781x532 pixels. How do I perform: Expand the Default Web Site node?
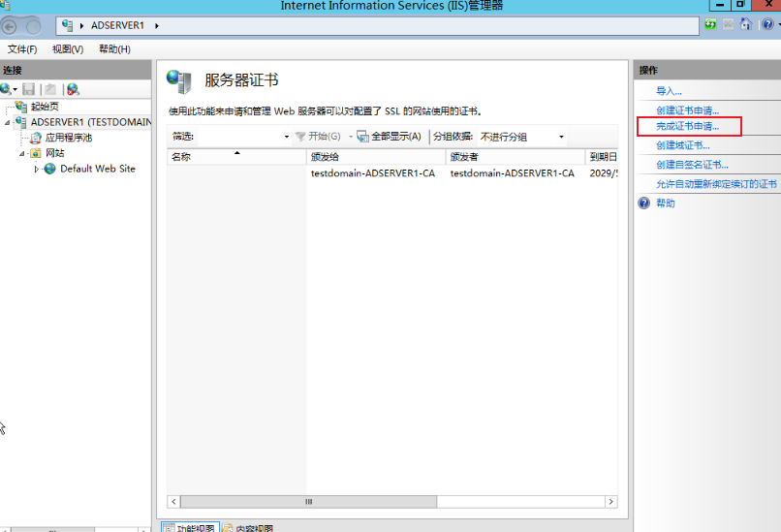pos(37,169)
